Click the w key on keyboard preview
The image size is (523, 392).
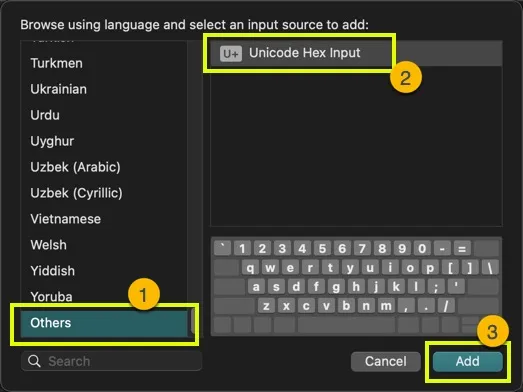(x=271, y=268)
